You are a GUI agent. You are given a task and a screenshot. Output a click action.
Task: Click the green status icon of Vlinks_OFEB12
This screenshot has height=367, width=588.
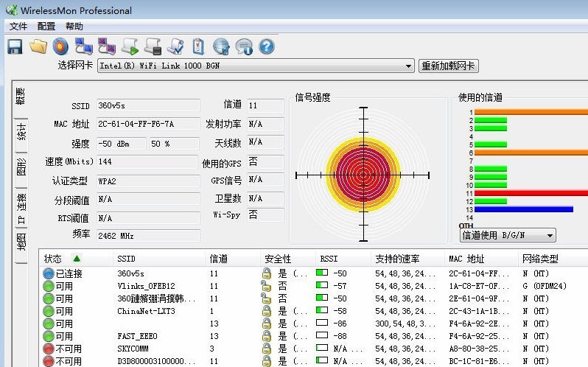49,286
